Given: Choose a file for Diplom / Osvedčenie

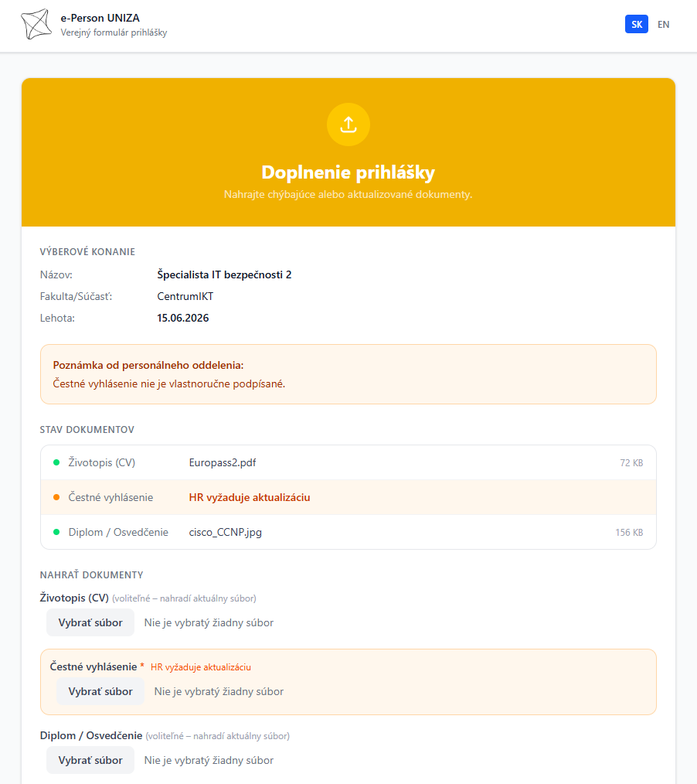Looking at the screenshot, I should (x=90, y=760).
